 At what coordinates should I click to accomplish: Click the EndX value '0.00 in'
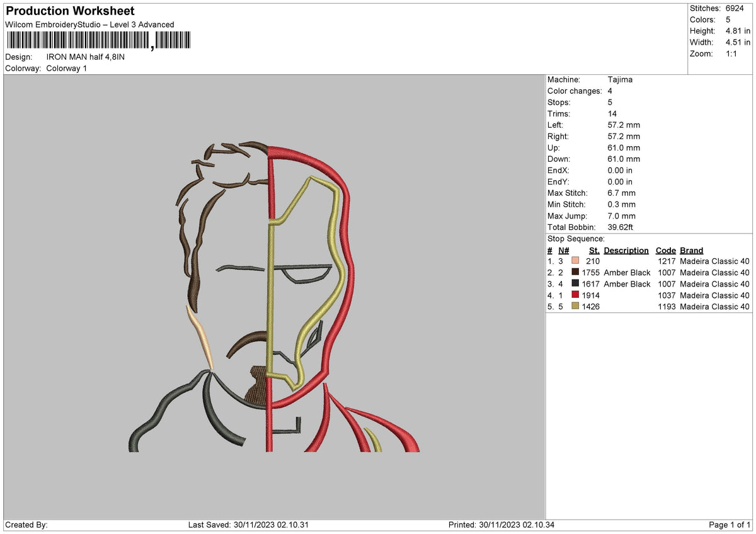click(621, 171)
